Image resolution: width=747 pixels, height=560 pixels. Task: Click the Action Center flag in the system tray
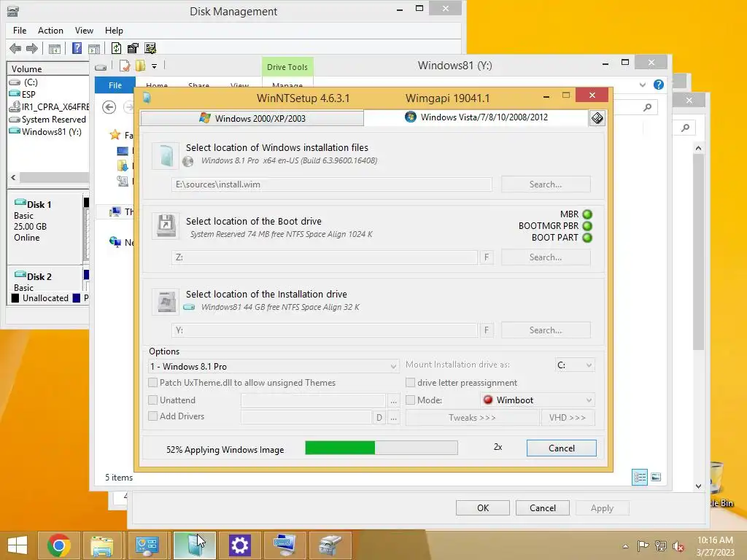click(643, 546)
